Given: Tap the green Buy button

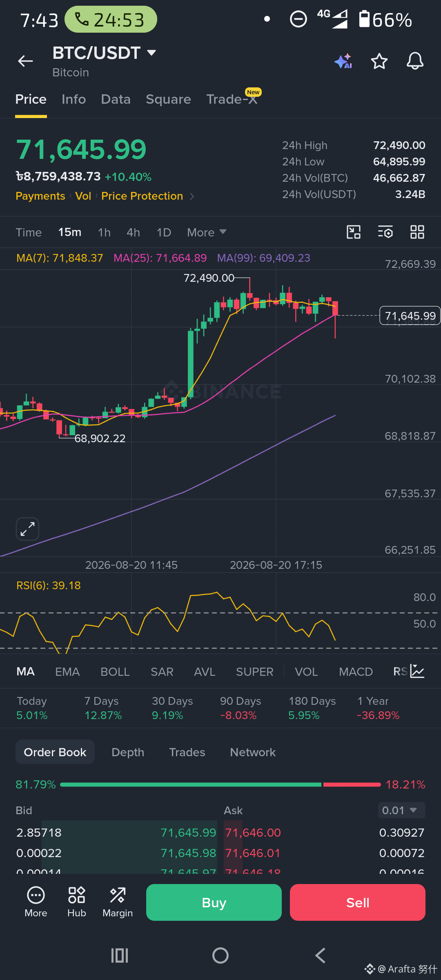Looking at the screenshot, I should (x=214, y=902).
